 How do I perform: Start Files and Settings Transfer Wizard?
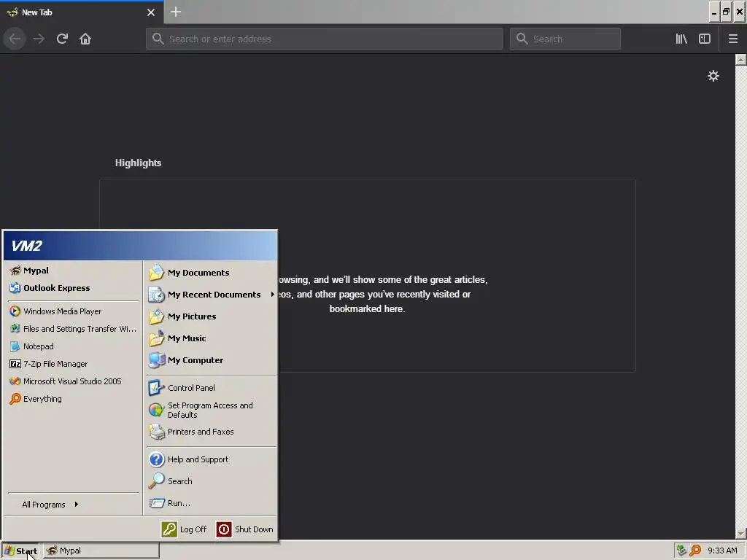(72, 329)
